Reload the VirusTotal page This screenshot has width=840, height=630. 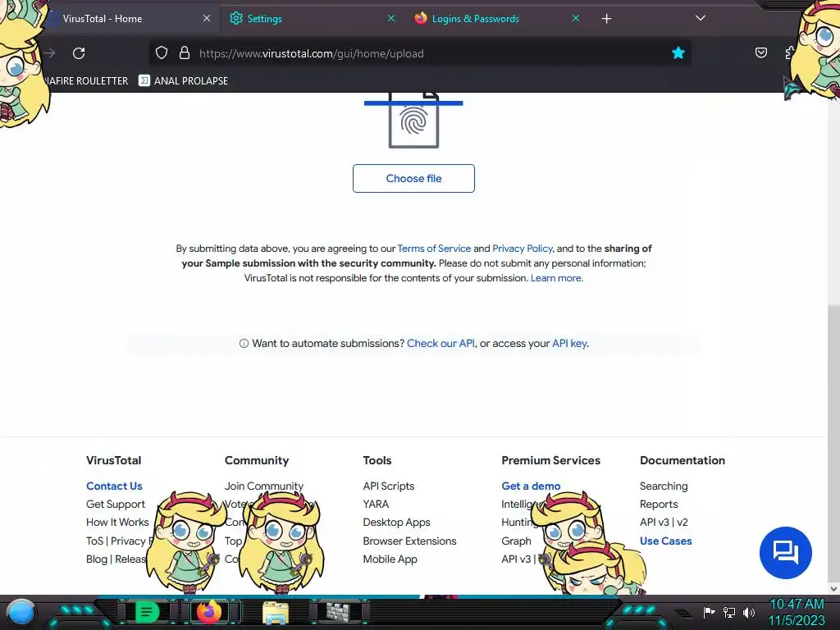pyautogui.click(x=79, y=53)
